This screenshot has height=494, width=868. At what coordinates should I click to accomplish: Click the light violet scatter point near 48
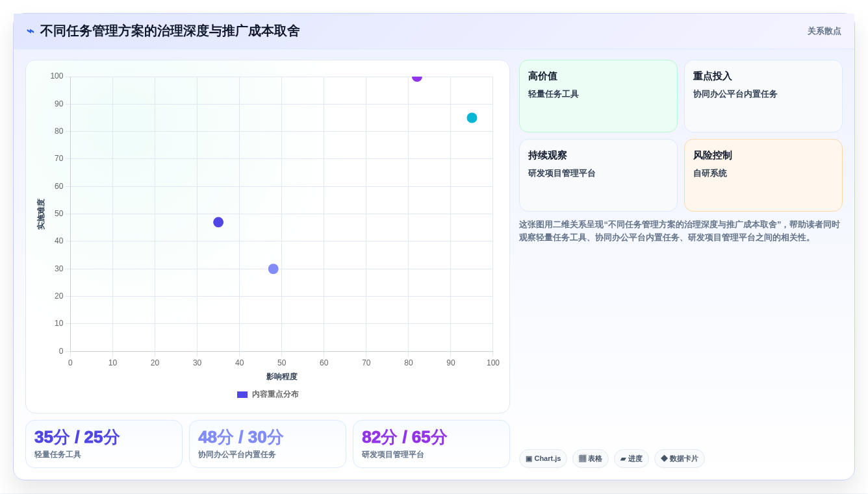pos(274,269)
